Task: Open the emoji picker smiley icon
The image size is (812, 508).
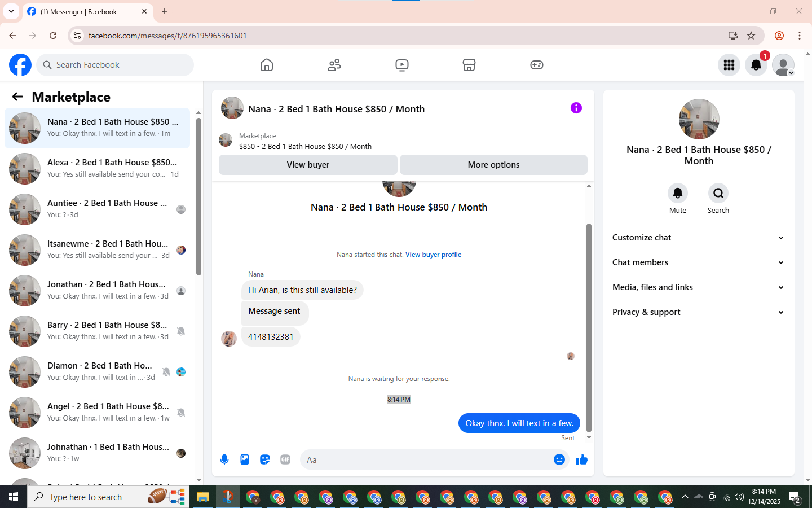Action: pos(559,459)
